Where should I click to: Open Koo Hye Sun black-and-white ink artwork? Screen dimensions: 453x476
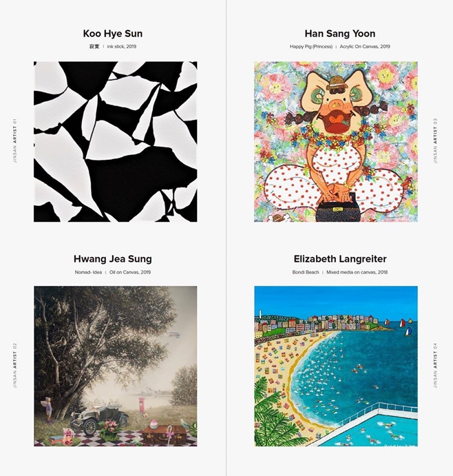115,141
